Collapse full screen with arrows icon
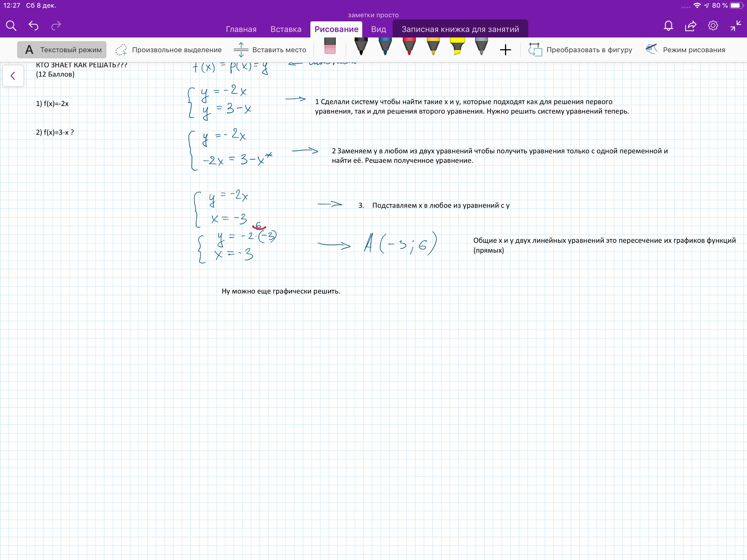 [735, 26]
